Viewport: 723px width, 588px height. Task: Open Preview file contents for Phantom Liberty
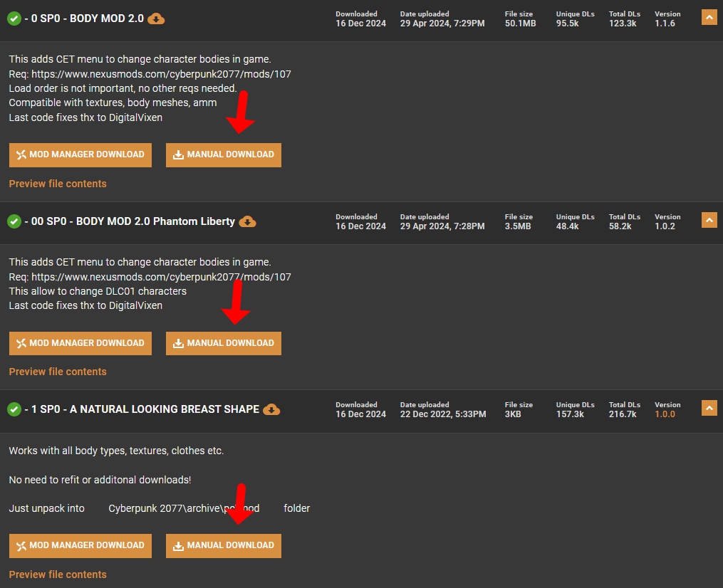pyautogui.click(x=58, y=372)
